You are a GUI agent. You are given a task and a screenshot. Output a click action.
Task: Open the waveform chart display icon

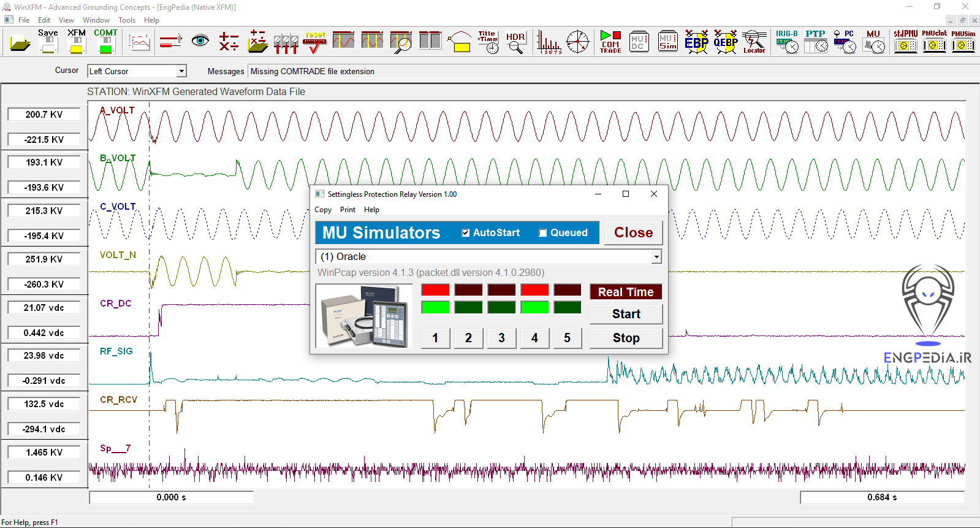tap(140, 42)
